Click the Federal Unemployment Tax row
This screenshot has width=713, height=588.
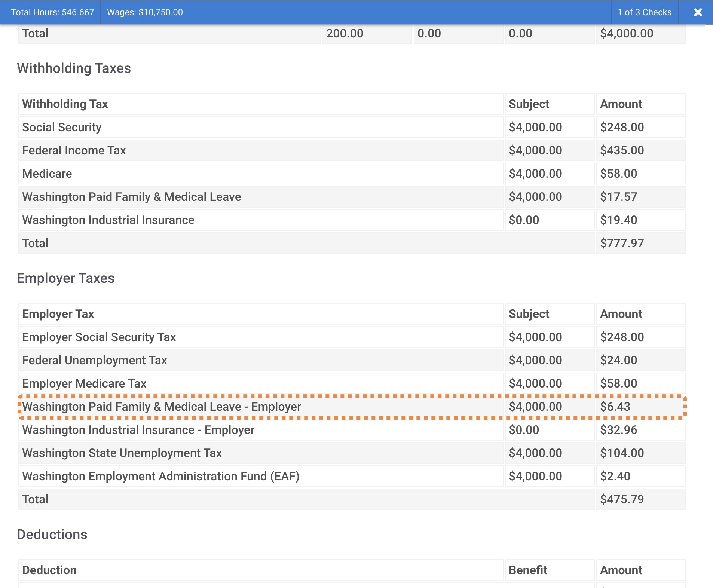[x=95, y=360]
